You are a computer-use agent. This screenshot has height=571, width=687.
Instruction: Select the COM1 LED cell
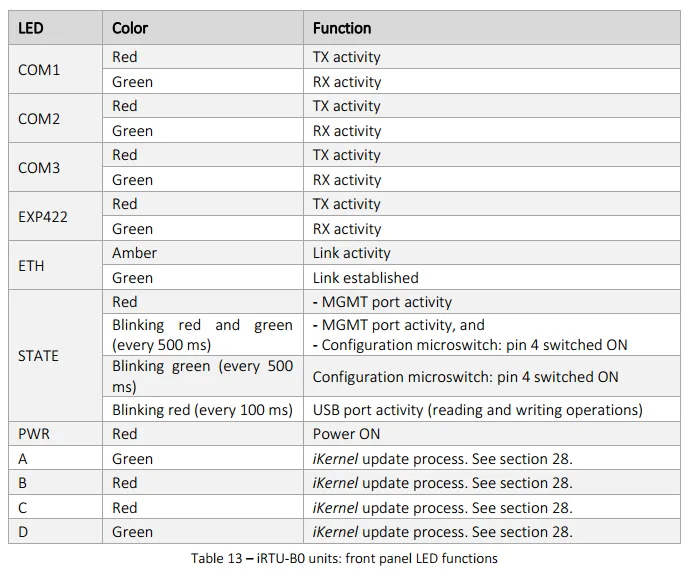click(x=55, y=69)
